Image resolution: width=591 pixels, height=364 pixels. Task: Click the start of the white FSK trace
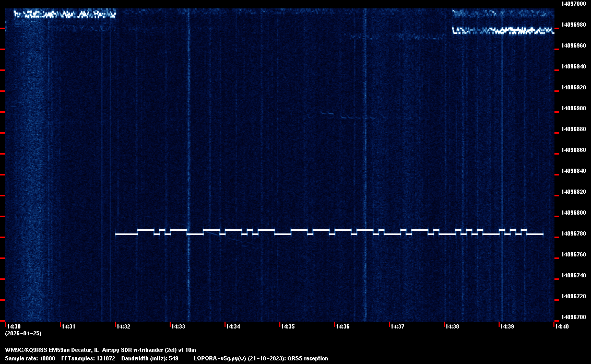point(117,234)
